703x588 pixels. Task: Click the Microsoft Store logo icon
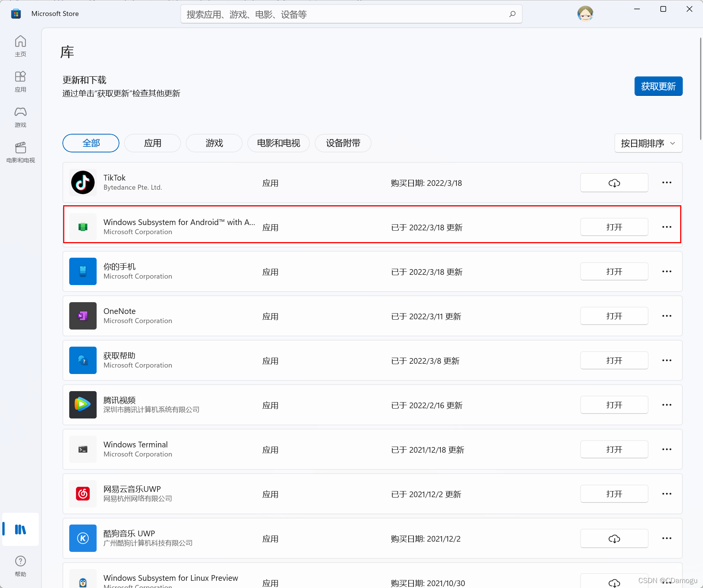point(16,14)
